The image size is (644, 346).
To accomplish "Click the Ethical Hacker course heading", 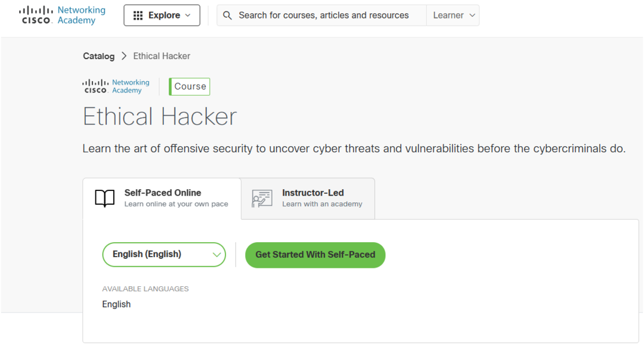I will [x=160, y=116].
